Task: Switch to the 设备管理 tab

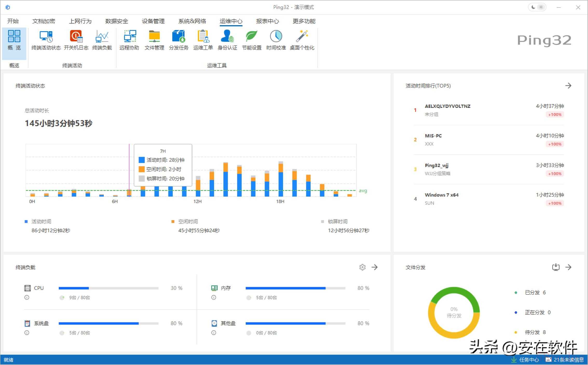Action: pos(153,21)
